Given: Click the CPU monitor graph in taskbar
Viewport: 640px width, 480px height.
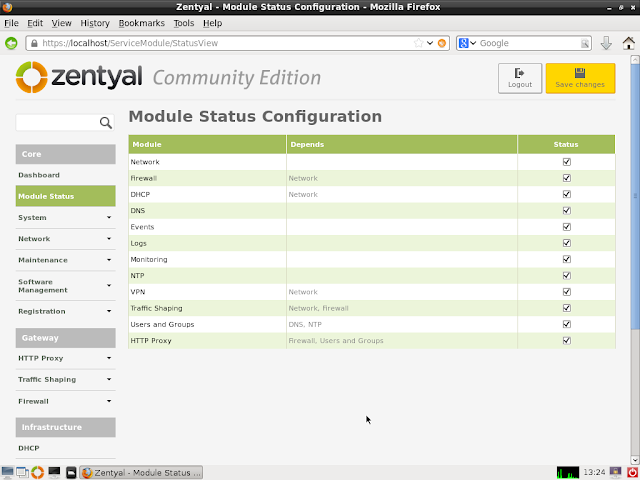Looking at the screenshot, I should point(568,472).
